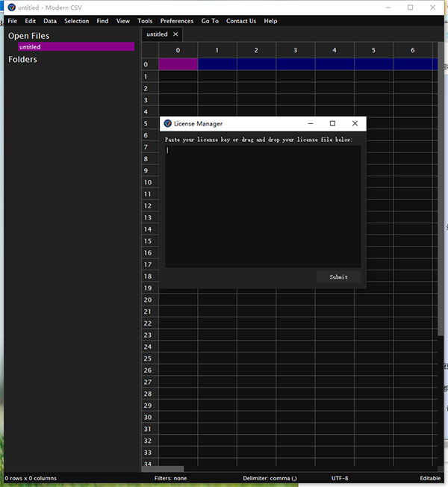Click the vertical scrollbar of the grid
The height and width of the screenshot is (487, 448).
pos(441,190)
